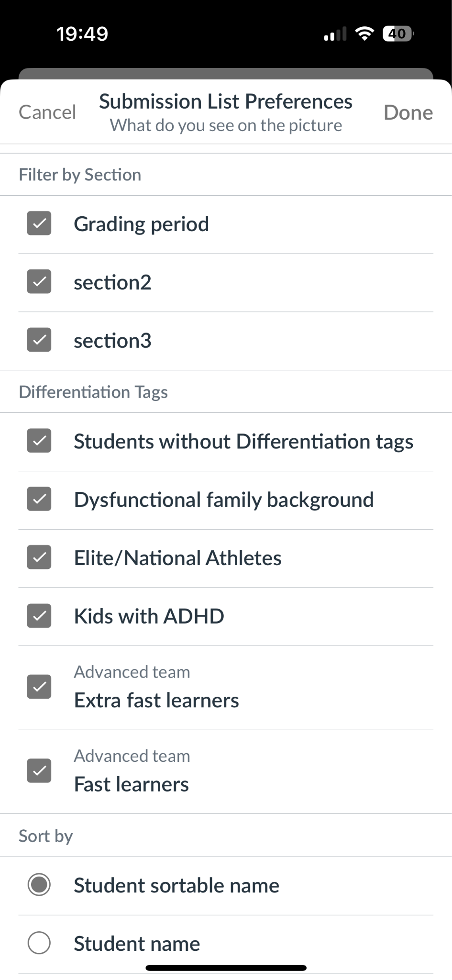Tap the cellular signal bars icon

coord(335,34)
